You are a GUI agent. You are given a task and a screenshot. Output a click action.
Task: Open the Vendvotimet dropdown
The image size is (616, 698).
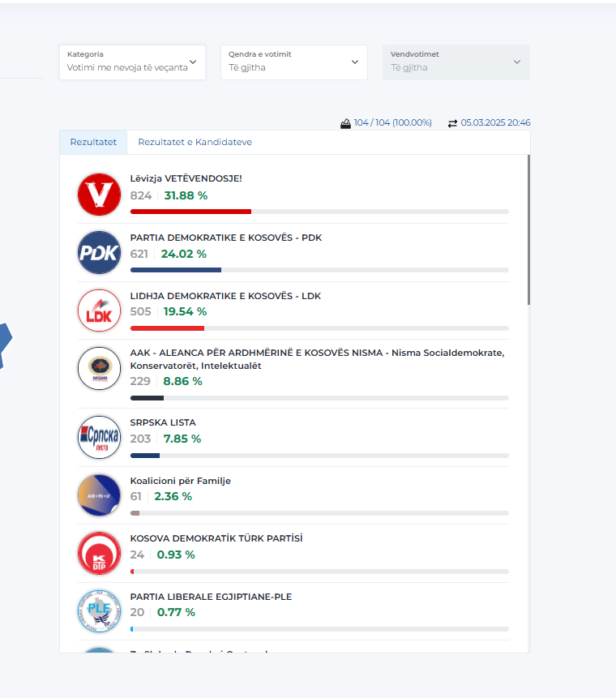456,62
